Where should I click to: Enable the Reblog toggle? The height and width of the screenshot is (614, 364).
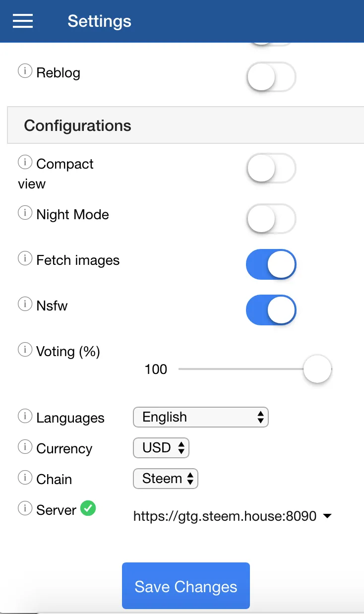click(x=271, y=77)
